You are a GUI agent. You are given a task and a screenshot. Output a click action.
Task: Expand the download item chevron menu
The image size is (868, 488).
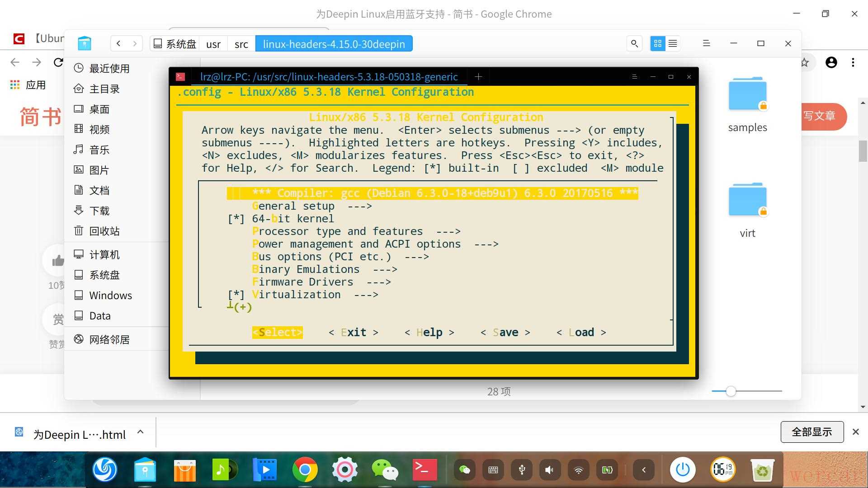tap(141, 432)
